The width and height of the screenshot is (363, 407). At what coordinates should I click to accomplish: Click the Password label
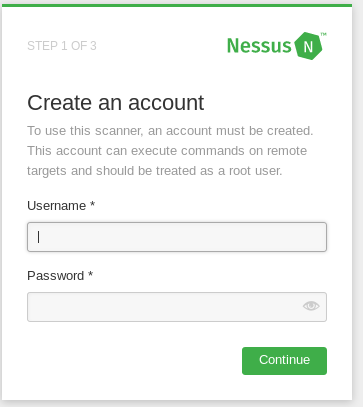click(x=56, y=276)
